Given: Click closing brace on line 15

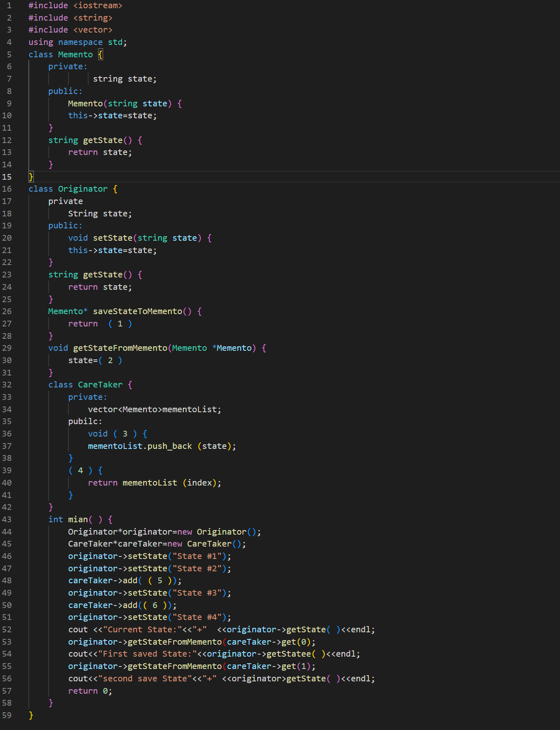Looking at the screenshot, I should click(x=31, y=177).
